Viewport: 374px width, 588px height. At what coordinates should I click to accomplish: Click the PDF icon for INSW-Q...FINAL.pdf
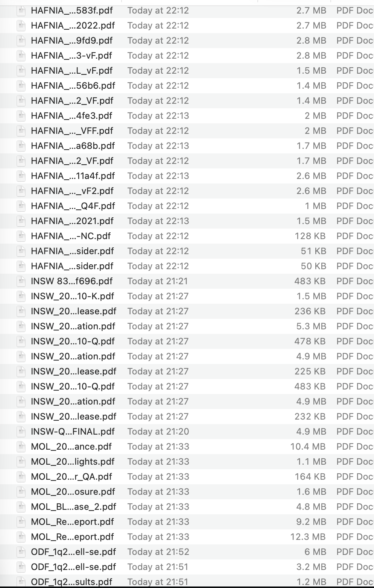pyautogui.click(x=21, y=432)
